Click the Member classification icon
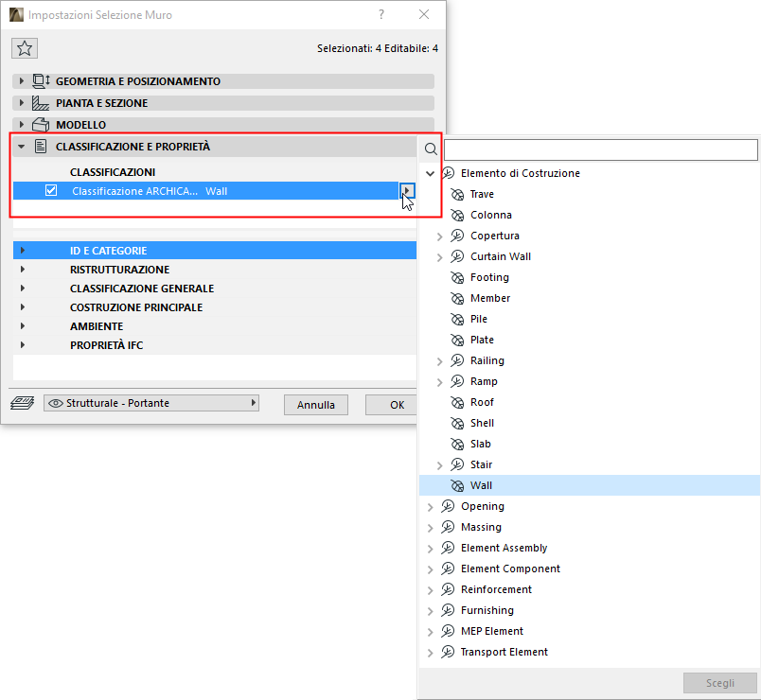Screen dimensions: 761x700 pos(457,298)
